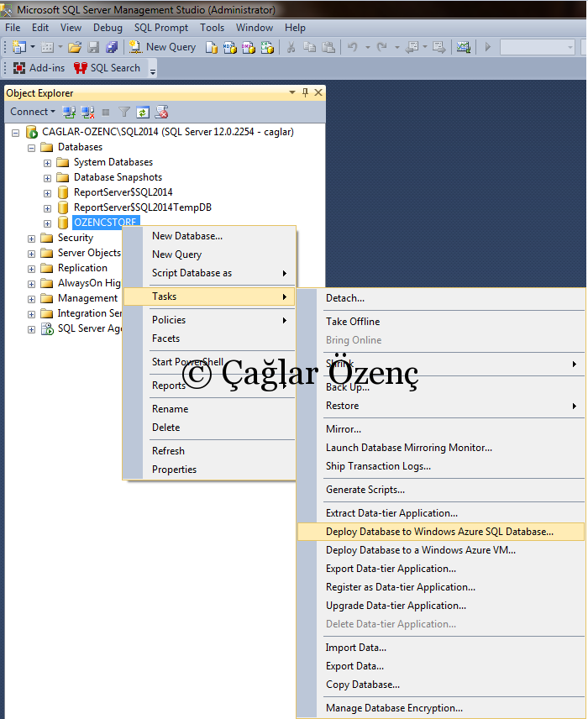This screenshot has height=719, width=588.
Task: Close the Object Explorer panel
Action: pos(318,92)
